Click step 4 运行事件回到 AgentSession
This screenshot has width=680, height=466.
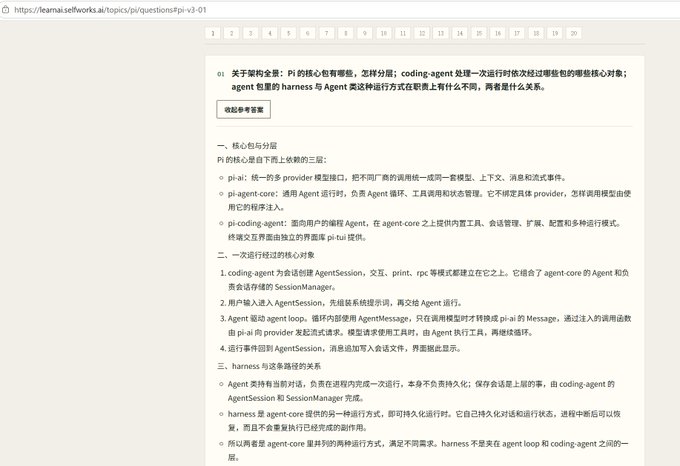pos(345,349)
